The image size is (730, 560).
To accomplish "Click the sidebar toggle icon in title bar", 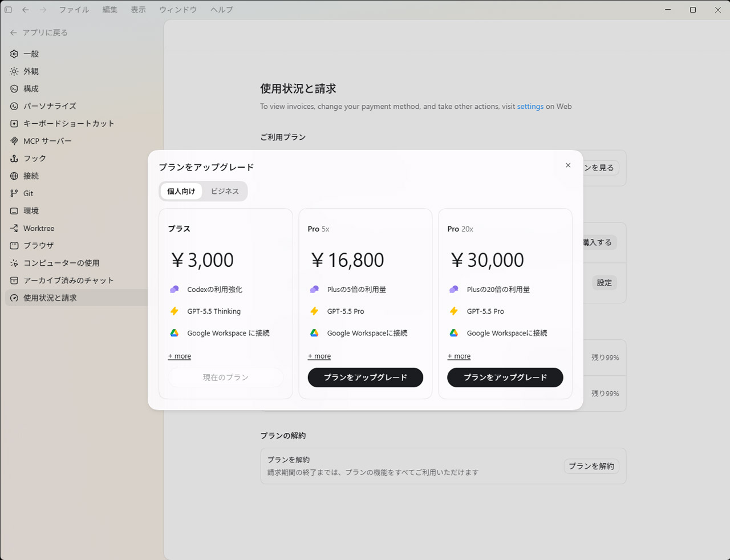I will 8,10.
